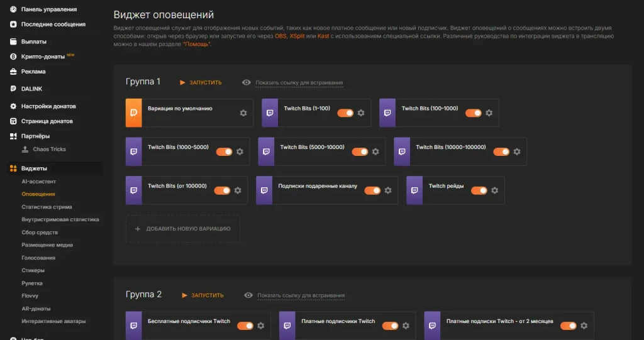Image resolution: width=644 pixels, height=340 pixels.
Task: Open Интерактивные аватары menu item
Action: [x=53, y=322]
